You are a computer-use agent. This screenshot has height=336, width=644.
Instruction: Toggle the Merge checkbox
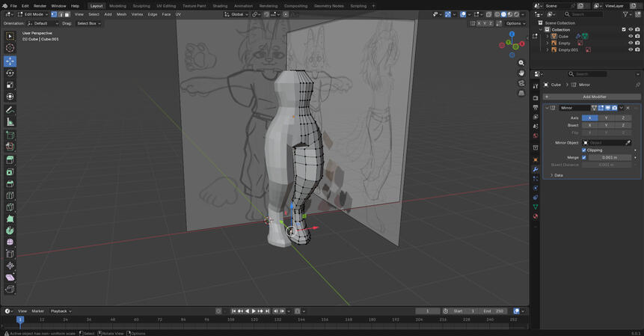pyautogui.click(x=584, y=157)
